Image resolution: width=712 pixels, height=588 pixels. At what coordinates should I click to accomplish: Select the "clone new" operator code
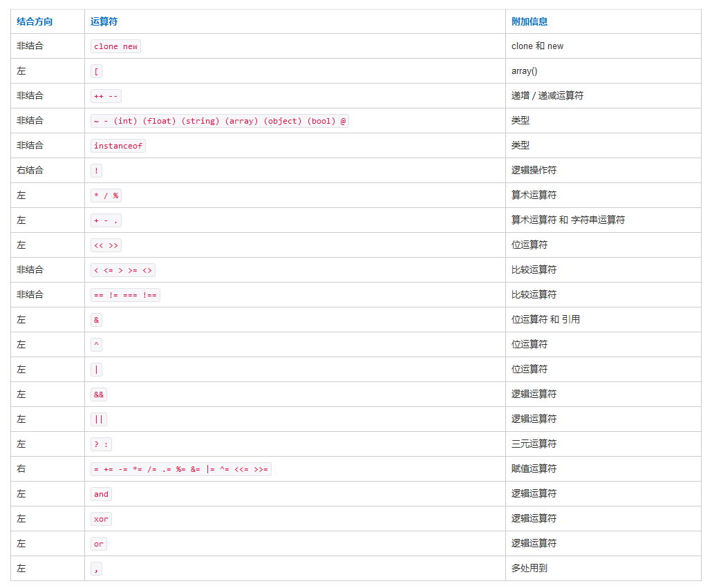click(x=115, y=46)
